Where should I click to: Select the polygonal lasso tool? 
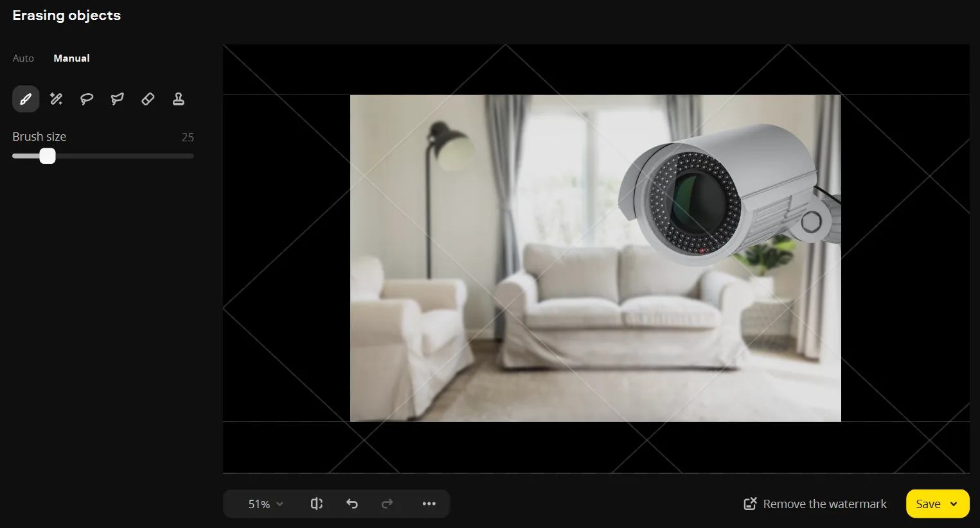pyautogui.click(x=117, y=99)
